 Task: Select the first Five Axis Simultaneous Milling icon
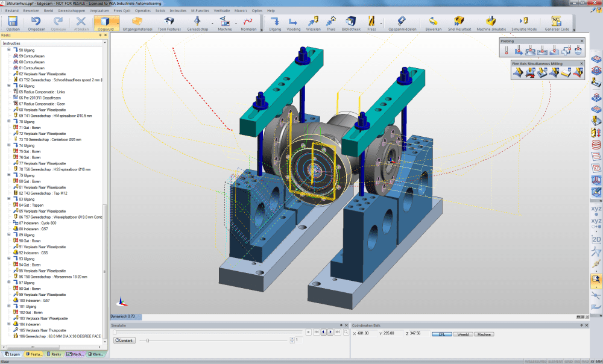[518, 73]
